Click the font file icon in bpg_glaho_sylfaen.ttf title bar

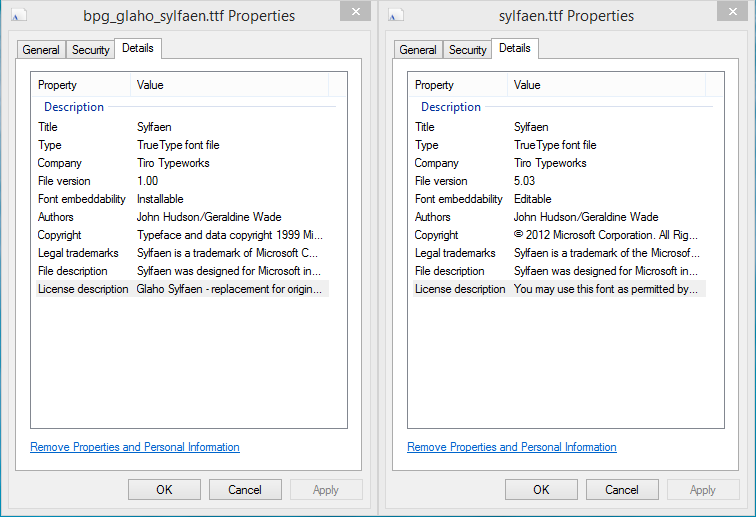tap(19, 16)
